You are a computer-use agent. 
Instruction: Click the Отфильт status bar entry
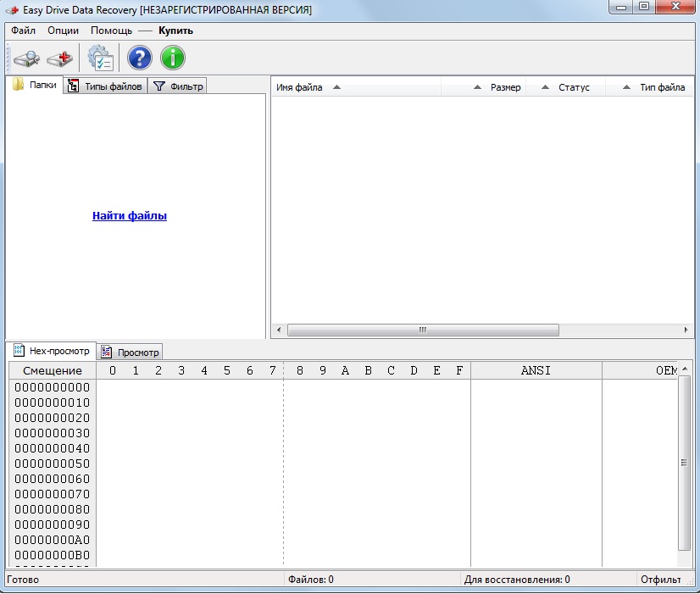[x=661, y=580]
